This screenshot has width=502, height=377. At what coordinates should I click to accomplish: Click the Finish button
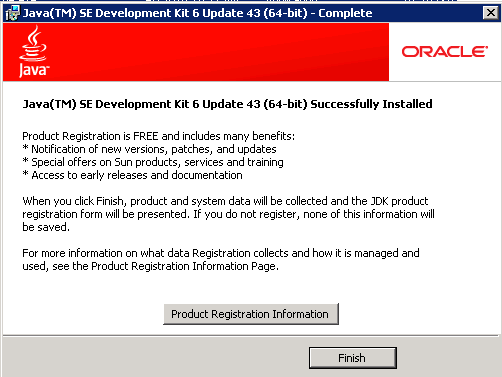353,358
